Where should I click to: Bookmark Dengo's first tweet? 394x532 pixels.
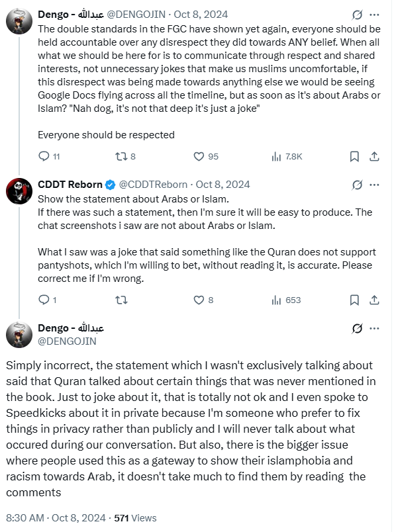click(354, 156)
